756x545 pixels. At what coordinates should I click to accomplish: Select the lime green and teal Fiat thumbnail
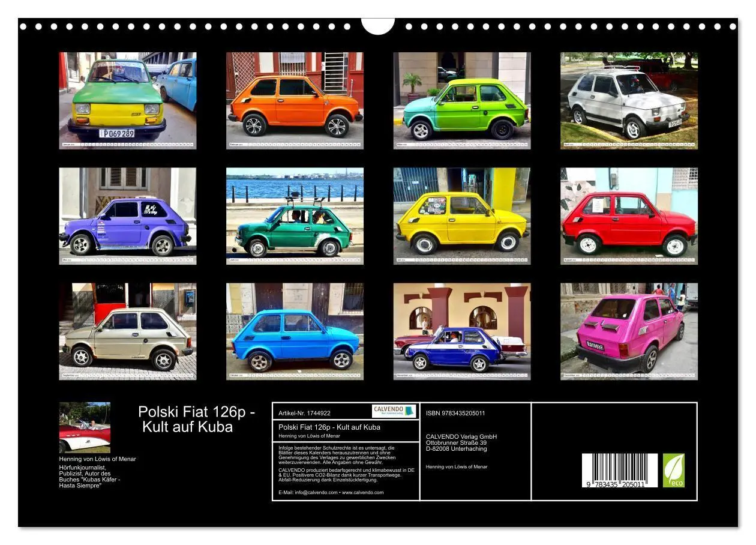pyautogui.click(x=462, y=100)
